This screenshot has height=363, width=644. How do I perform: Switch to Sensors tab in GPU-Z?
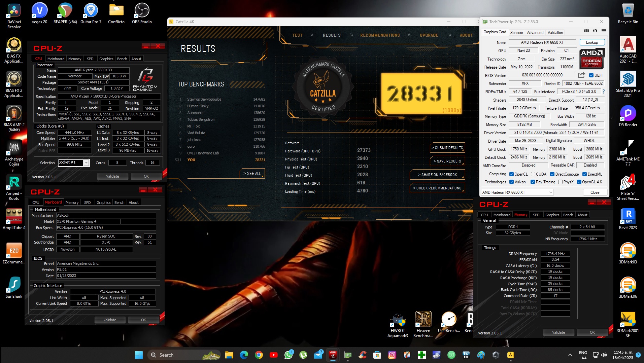pyautogui.click(x=516, y=33)
